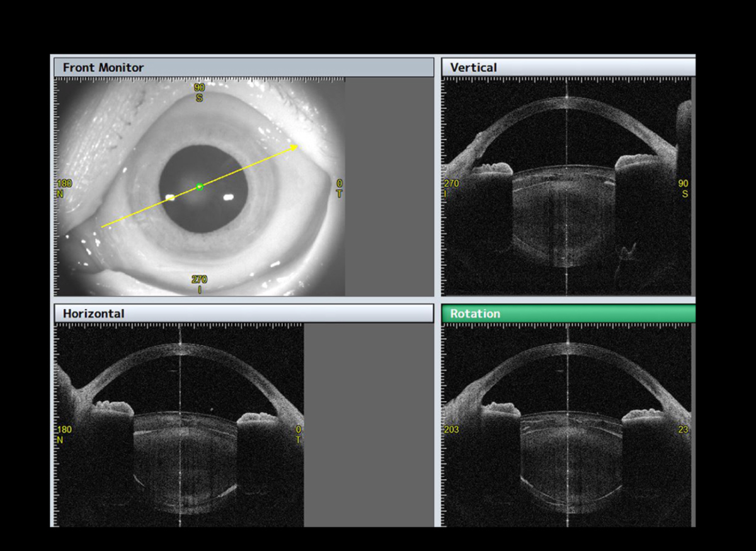The height and width of the screenshot is (551, 756).
Task: Click the 270 I label in Vertical view
Action: 451,188
